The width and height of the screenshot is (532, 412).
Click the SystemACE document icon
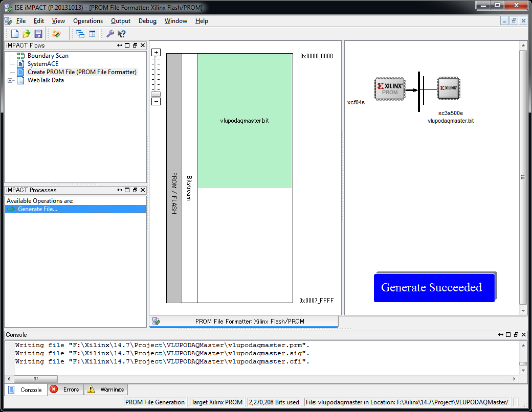20,64
